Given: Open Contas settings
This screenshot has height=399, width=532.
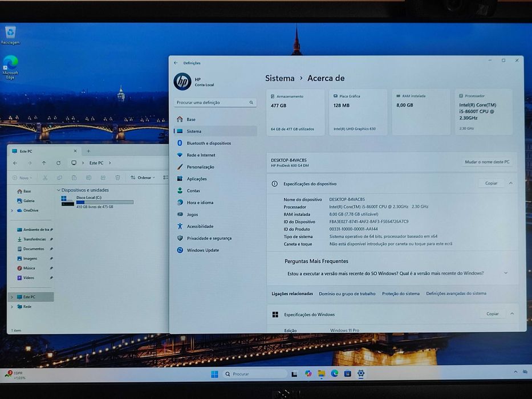Looking at the screenshot, I should pyautogui.click(x=215, y=191).
